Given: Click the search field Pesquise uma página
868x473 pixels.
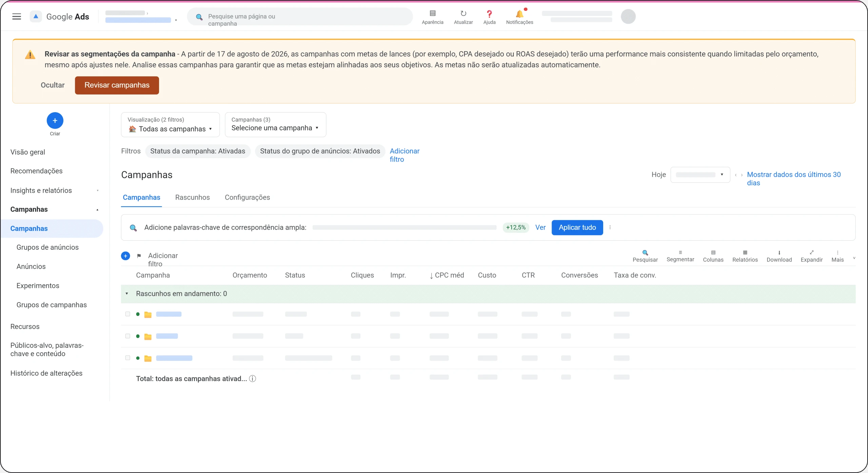Looking at the screenshot, I should pyautogui.click(x=300, y=17).
